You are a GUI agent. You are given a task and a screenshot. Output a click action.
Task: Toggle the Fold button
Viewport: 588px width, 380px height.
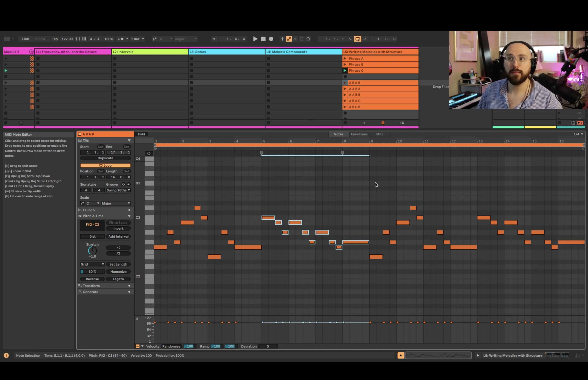(x=141, y=134)
